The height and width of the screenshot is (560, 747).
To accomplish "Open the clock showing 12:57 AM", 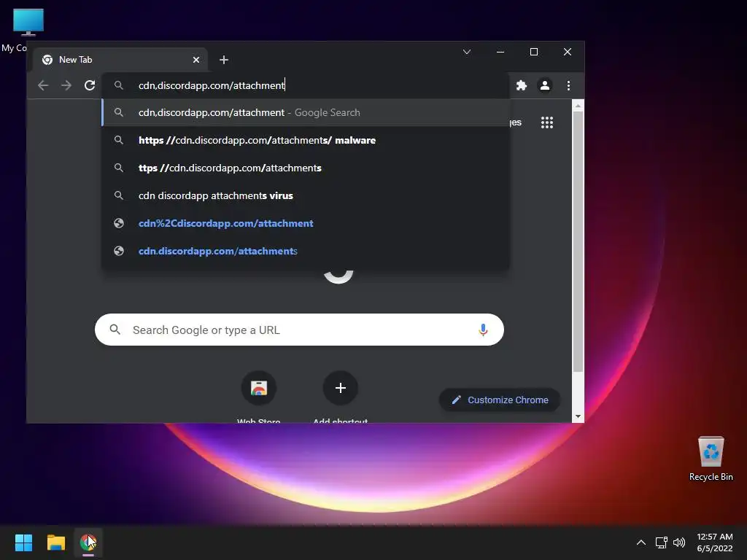I will [x=715, y=542].
